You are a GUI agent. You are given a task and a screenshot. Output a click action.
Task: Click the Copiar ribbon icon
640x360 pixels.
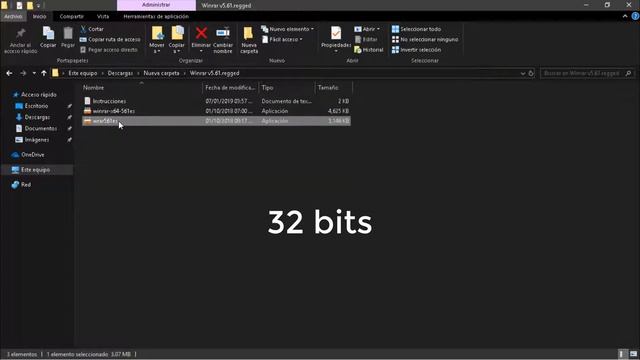click(x=48, y=38)
